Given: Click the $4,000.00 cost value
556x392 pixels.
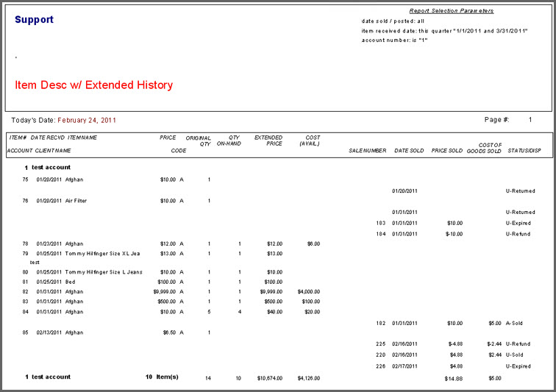Looking at the screenshot, I should click(308, 291).
